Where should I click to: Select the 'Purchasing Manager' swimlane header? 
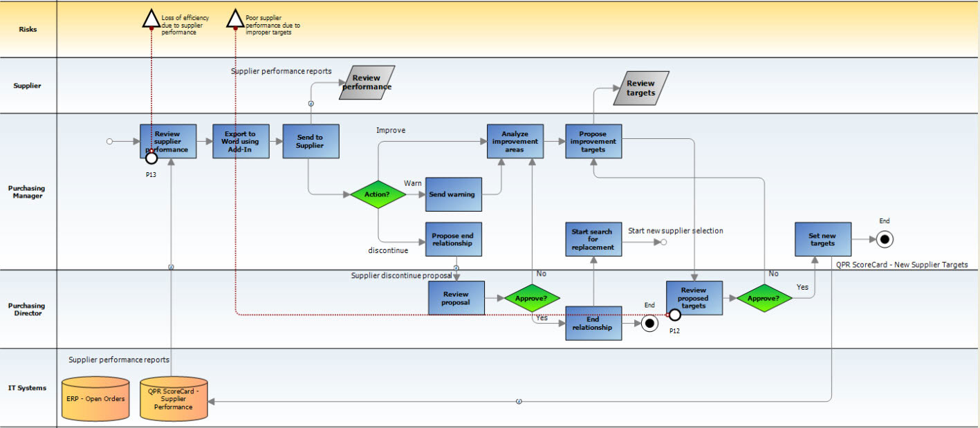click(28, 192)
